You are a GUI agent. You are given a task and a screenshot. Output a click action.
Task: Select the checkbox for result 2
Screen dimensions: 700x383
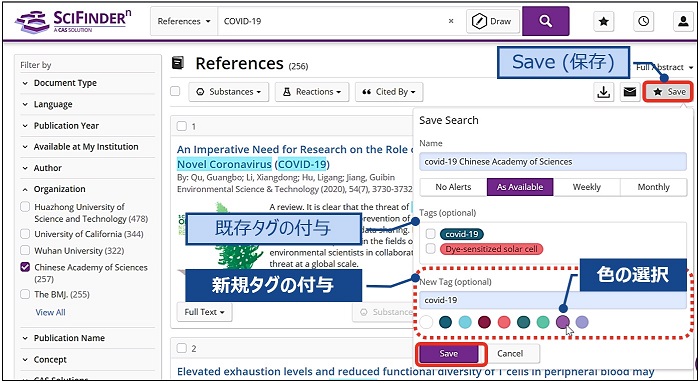(x=182, y=348)
